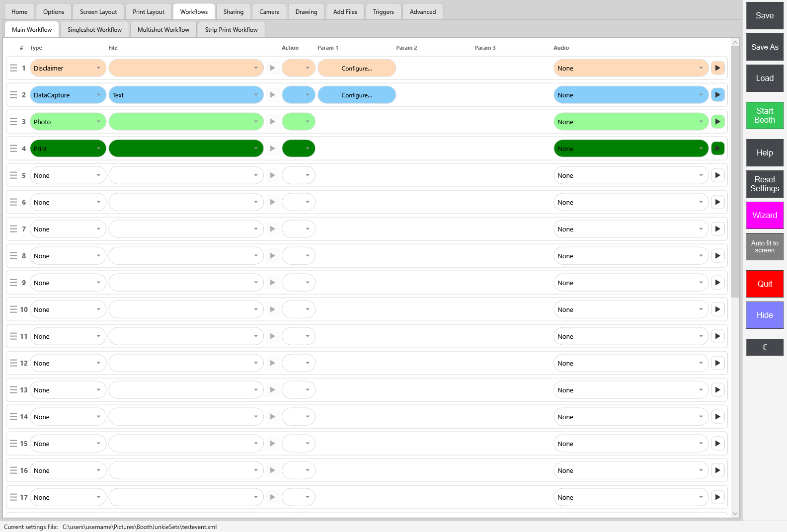787x532 pixels.
Task: Click the vertical scrollbar thumb
Action: 735,172
